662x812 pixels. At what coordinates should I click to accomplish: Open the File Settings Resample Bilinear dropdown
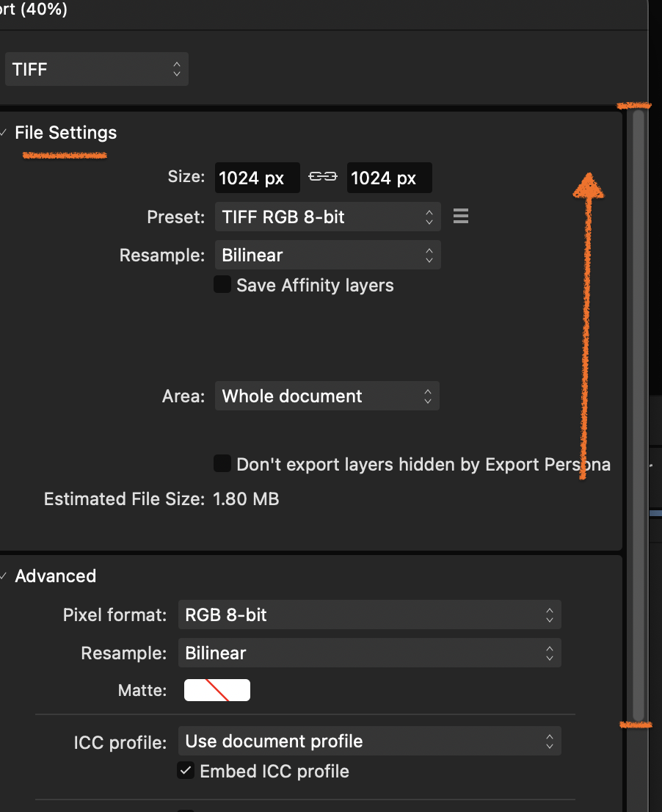pyautogui.click(x=327, y=255)
